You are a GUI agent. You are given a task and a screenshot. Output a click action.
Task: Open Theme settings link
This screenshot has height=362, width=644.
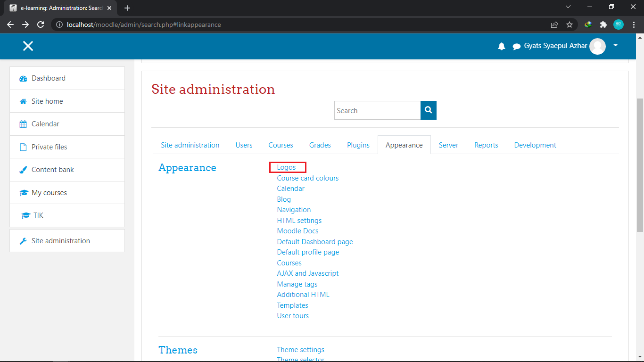pyautogui.click(x=301, y=350)
